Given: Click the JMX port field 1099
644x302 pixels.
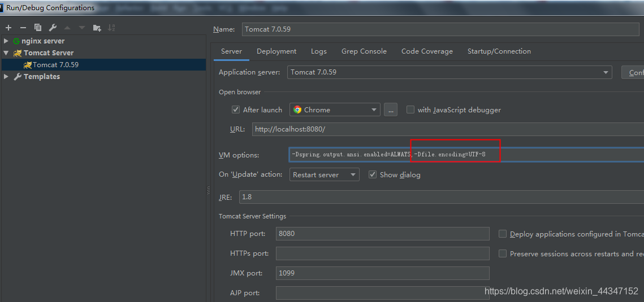Looking at the screenshot, I should pyautogui.click(x=382, y=273).
